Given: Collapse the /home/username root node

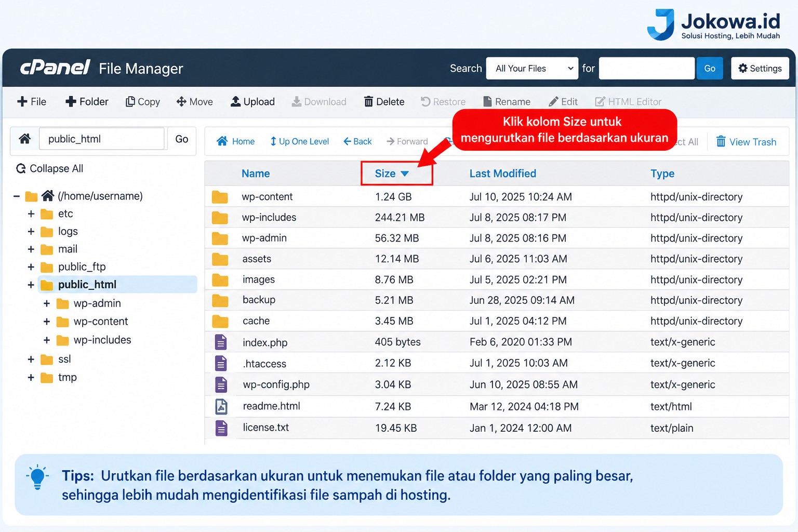Looking at the screenshot, I should tap(17, 196).
